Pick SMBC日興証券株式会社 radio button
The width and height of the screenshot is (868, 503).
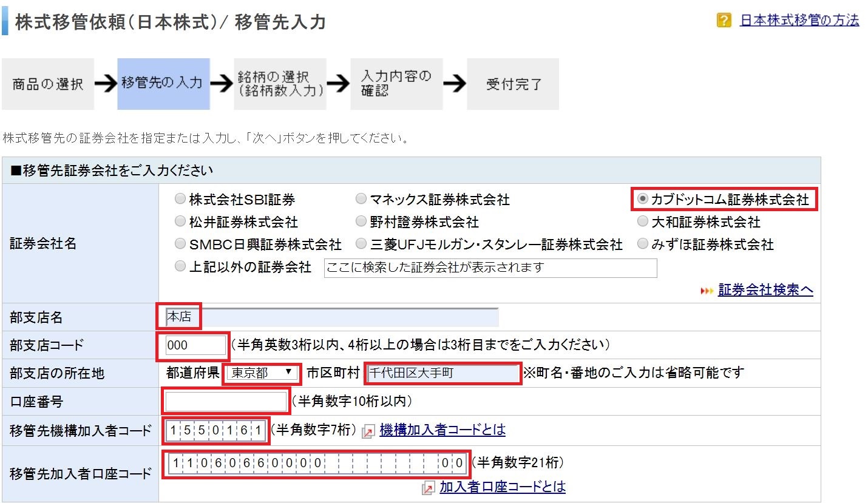180,244
